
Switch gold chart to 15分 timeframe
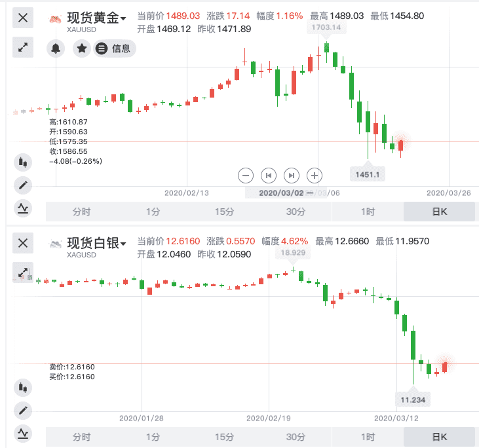[224, 212]
